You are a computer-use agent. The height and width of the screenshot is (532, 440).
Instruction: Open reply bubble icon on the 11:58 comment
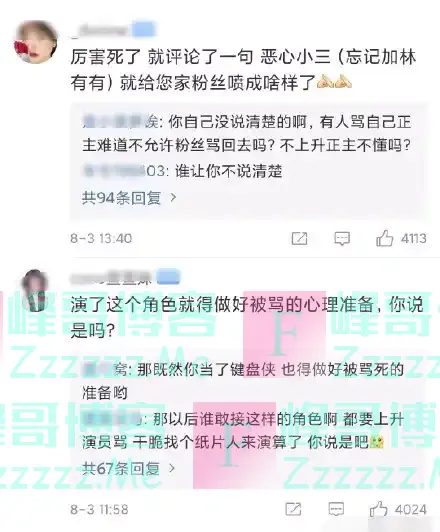[x=336, y=509]
